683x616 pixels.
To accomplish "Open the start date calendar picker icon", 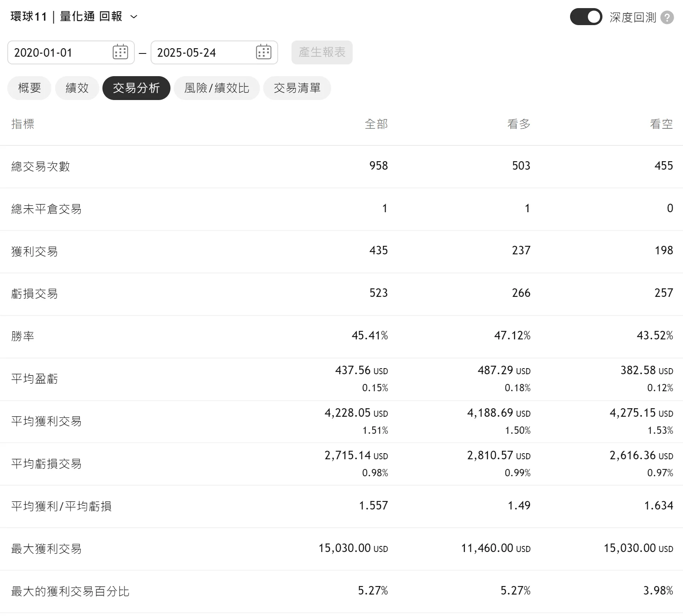I will [x=120, y=52].
